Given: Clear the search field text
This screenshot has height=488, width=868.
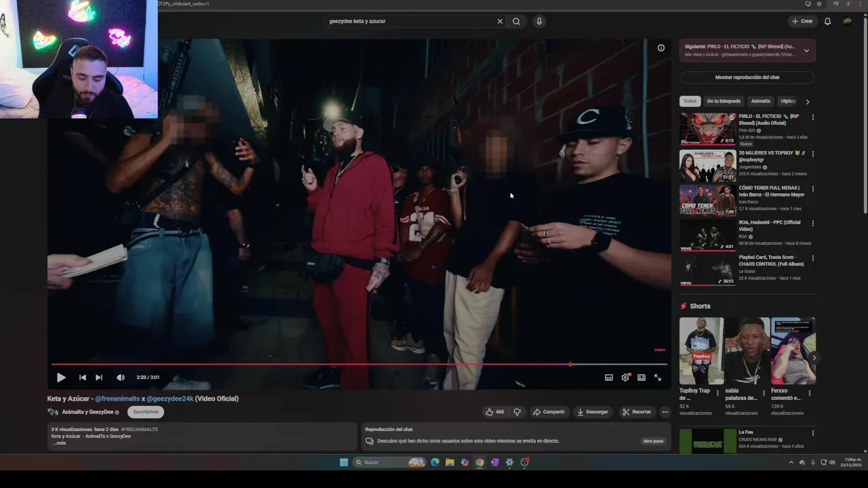Looking at the screenshot, I should tap(500, 21).
